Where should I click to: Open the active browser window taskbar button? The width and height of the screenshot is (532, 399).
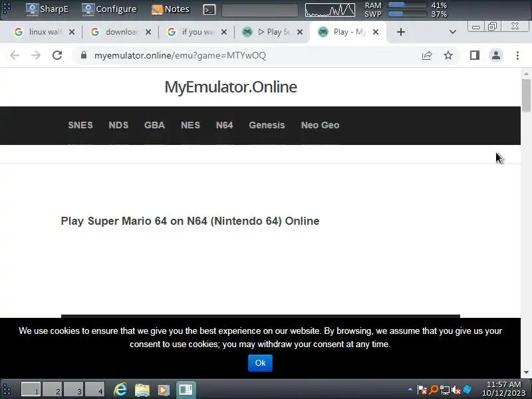[x=186, y=390]
